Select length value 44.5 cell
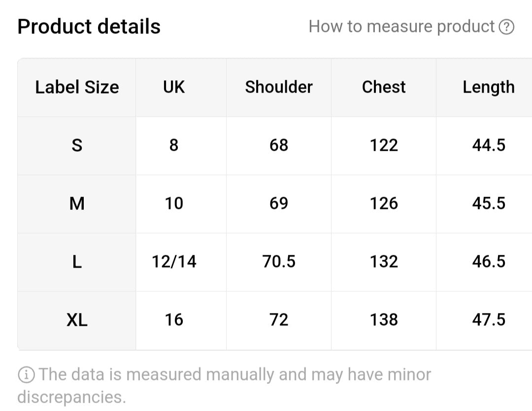Screen dimensions: 532x411 click(x=484, y=146)
